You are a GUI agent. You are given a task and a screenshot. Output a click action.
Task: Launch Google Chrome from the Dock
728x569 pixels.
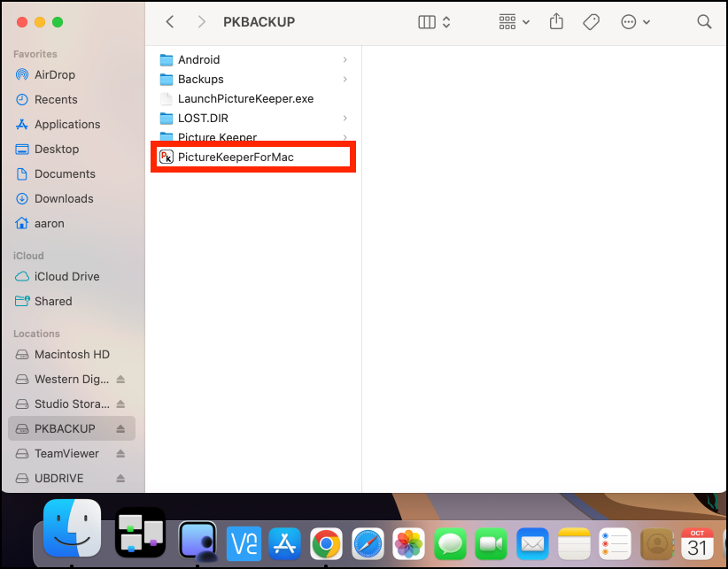326,543
